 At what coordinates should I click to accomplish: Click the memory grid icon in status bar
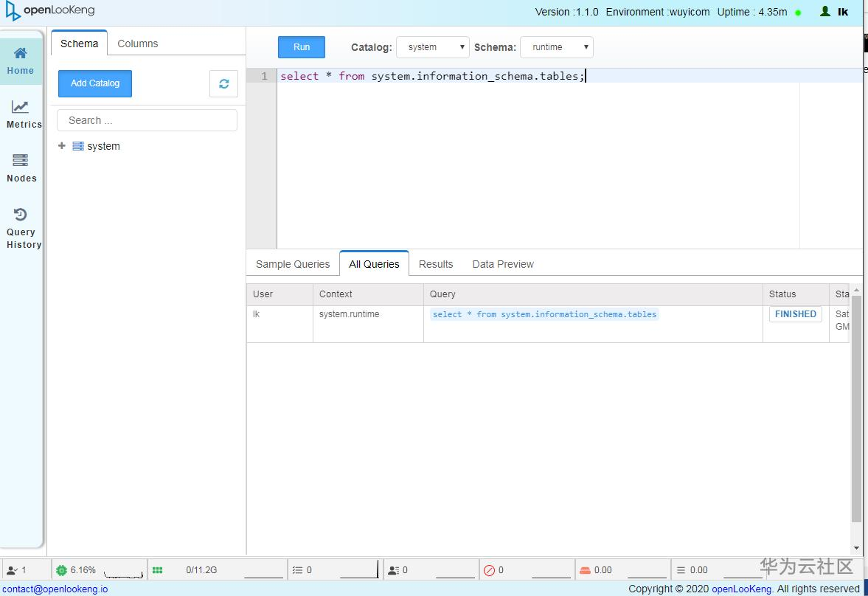click(x=157, y=570)
